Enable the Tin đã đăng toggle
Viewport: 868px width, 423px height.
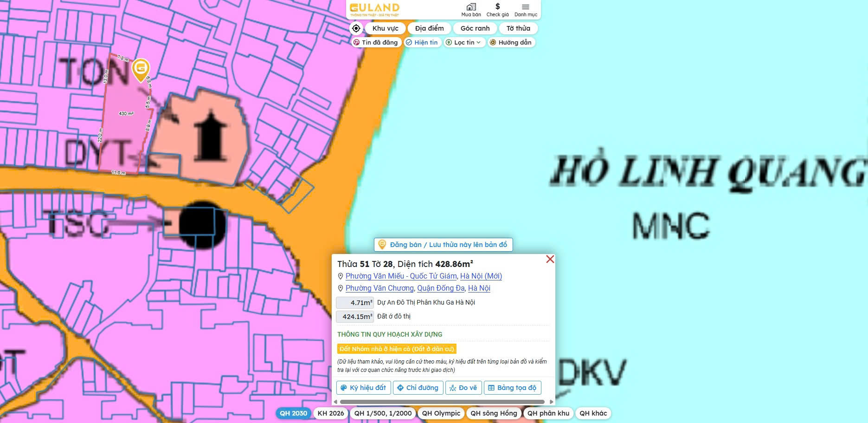tap(376, 42)
